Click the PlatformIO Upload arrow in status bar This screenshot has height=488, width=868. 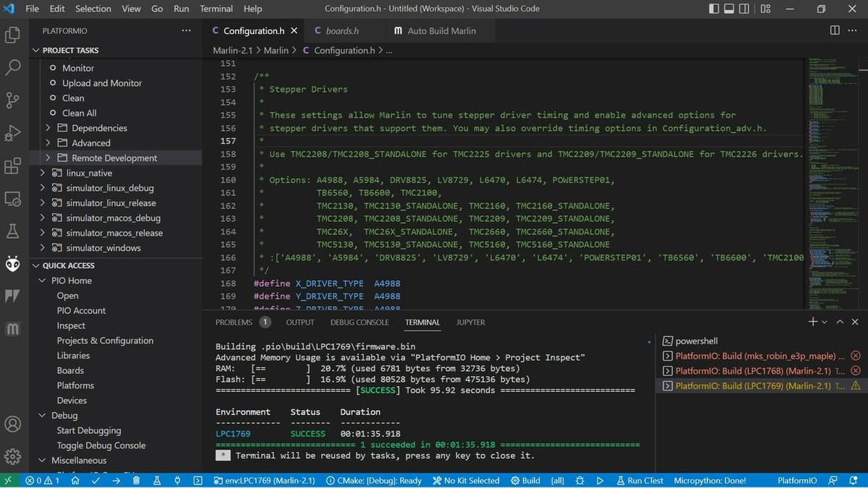tap(116, 480)
